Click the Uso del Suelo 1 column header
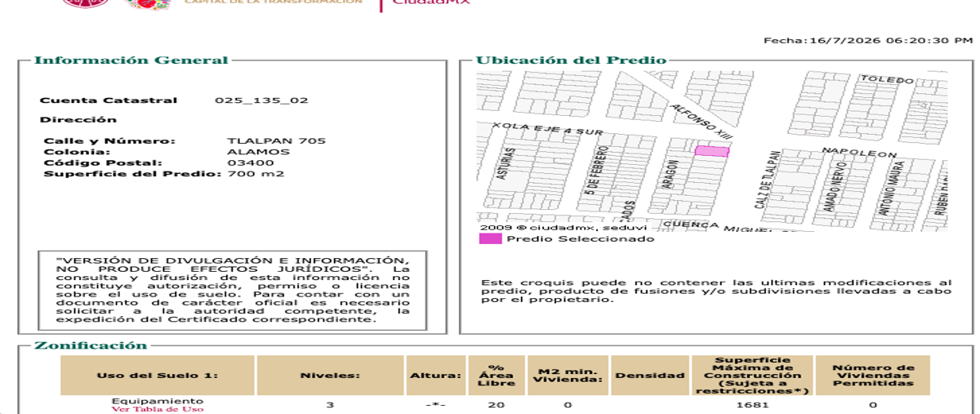 click(x=158, y=376)
